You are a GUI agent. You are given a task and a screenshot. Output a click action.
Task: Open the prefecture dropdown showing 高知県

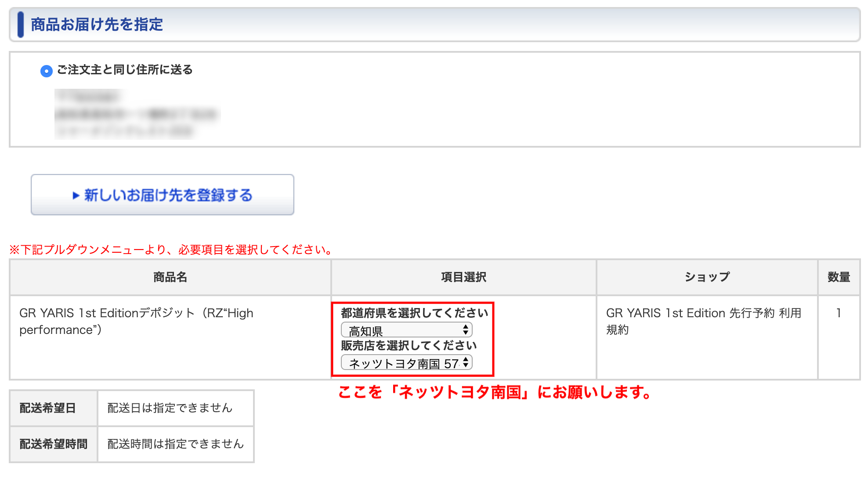(x=407, y=330)
